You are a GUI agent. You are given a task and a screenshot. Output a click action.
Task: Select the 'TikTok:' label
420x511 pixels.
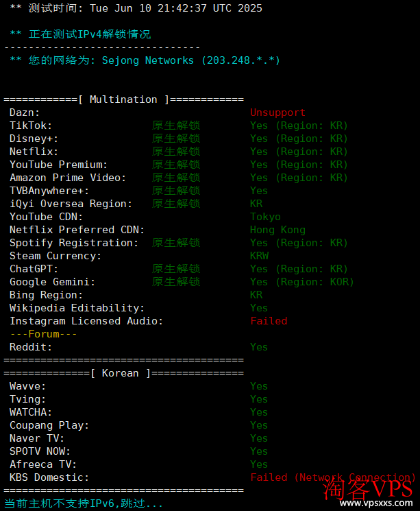(31, 126)
